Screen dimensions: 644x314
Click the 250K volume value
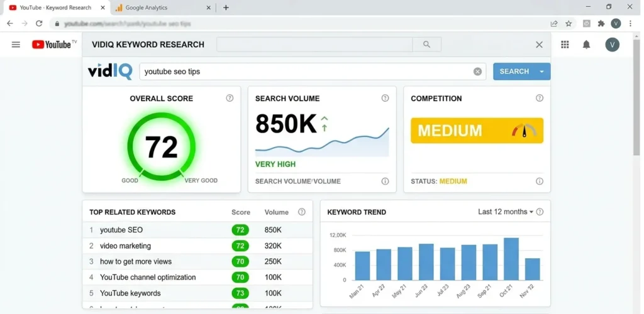pos(273,261)
